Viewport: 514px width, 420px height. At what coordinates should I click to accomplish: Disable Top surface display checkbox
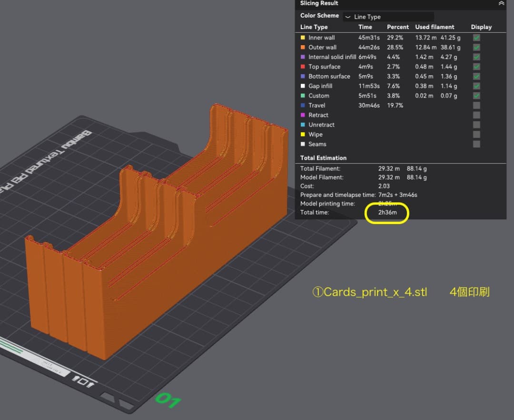coord(476,67)
